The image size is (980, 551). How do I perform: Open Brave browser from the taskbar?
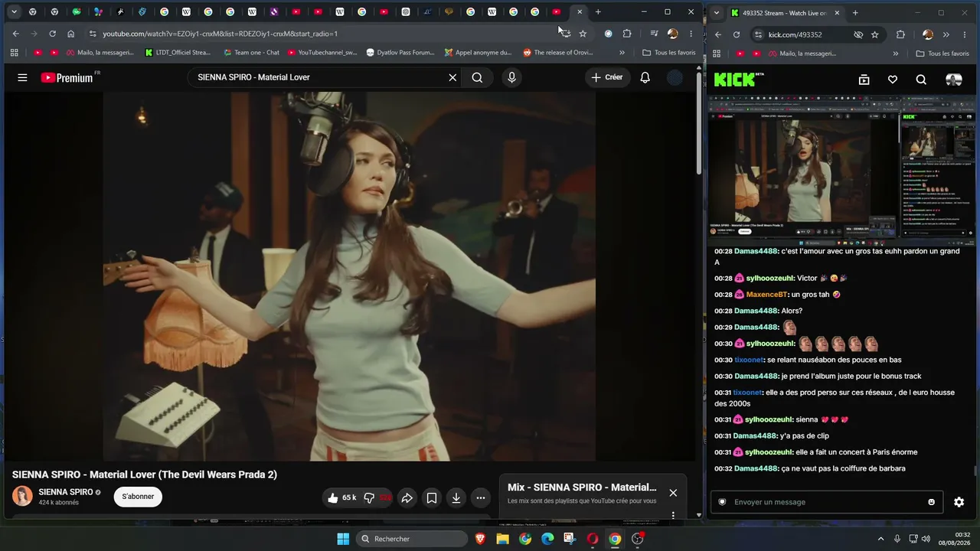click(x=480, y=539)
